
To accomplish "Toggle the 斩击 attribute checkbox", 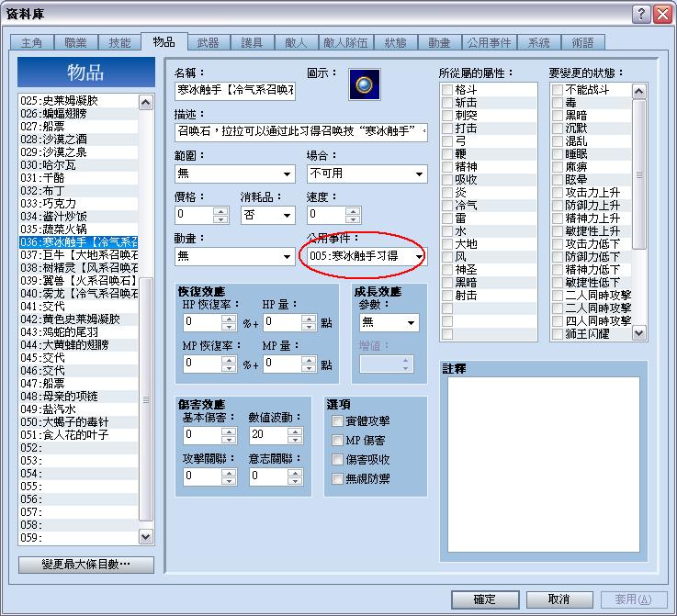I will 447,103.
